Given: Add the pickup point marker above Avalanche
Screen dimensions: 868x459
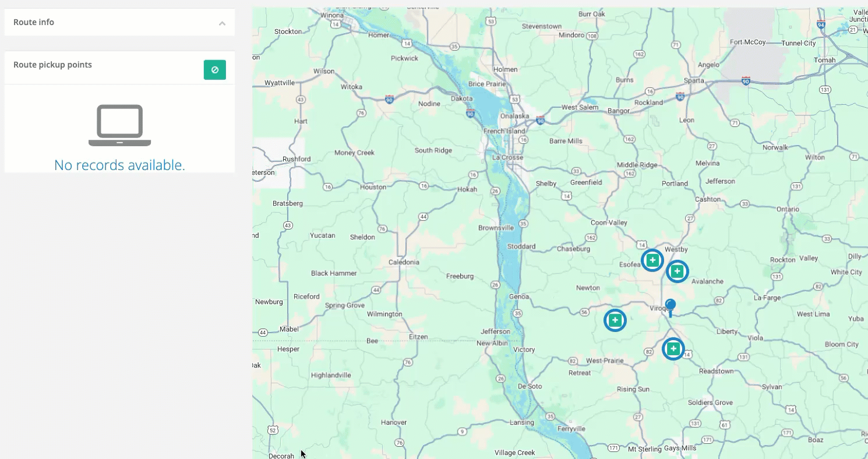Looking at the screenshot, I should [x=677, y=271].
